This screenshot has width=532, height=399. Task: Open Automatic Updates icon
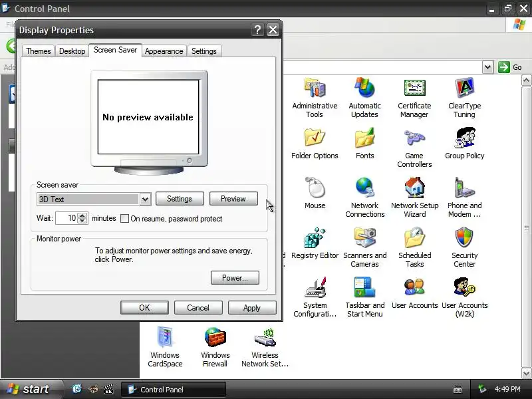(364, 88)
